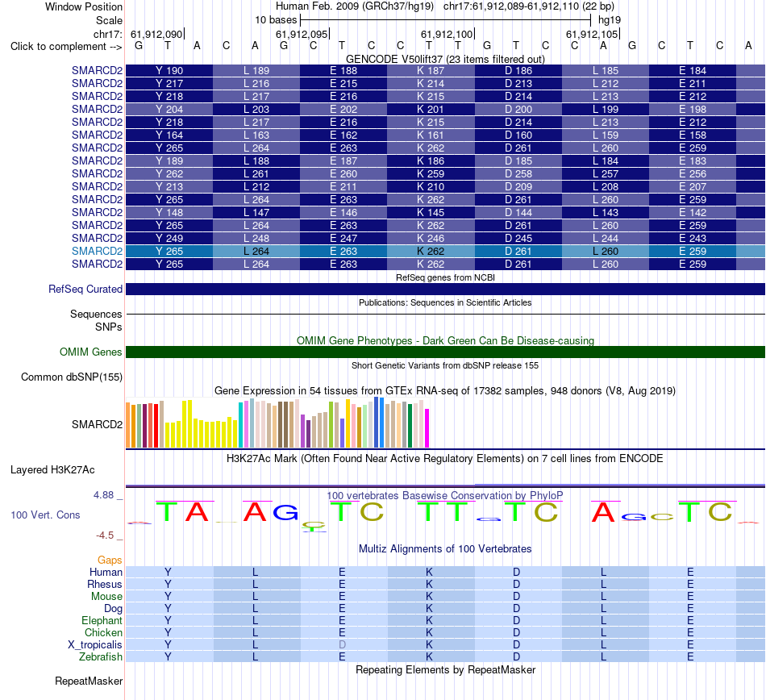Viewport: 766px width, 700px height.
Task: Select the Common dbSNP(155) track label
Action: [x=71, y=377]
